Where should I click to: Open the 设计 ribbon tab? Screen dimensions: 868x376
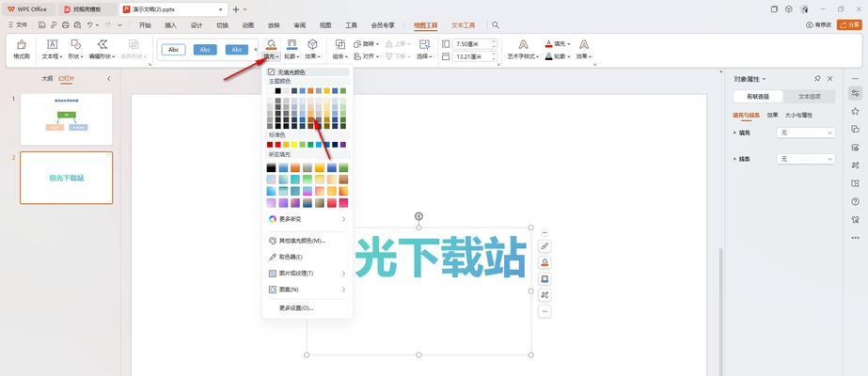[x=197, y=24]
